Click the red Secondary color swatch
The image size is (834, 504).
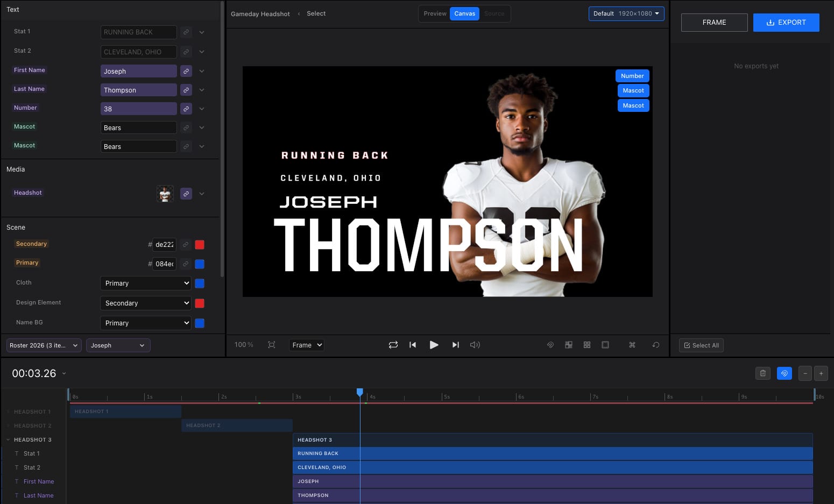coord(200,245)
